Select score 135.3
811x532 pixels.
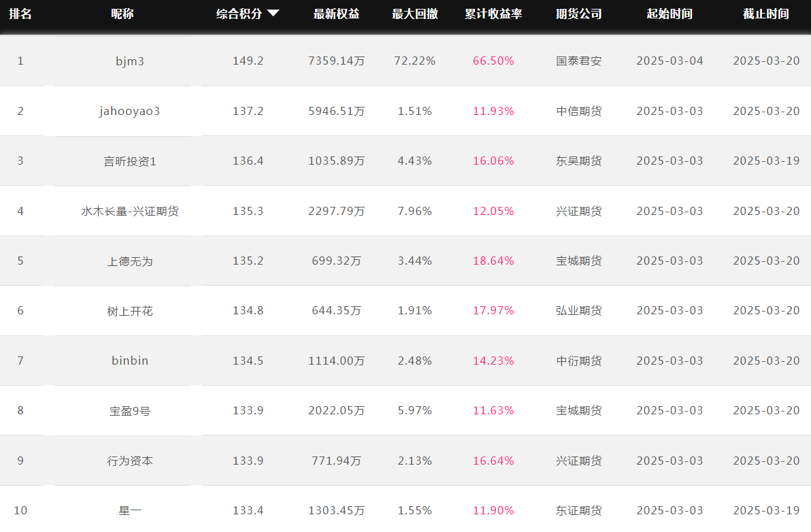click(x=248, y=211)
